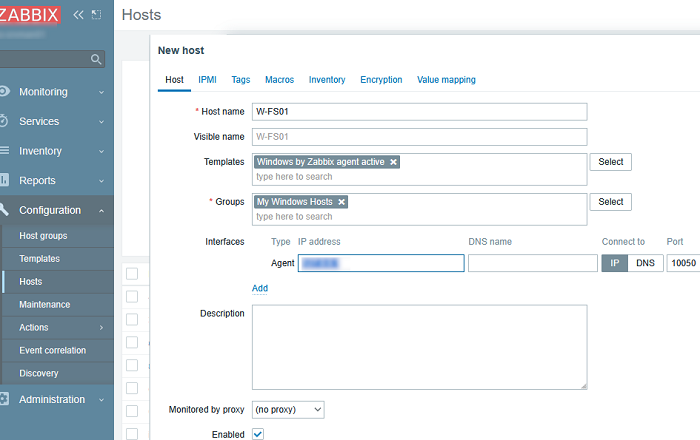This screenshot has width=700, height=440.
Task: Click the Agent IP address field
Action: [x=381, y=263]
